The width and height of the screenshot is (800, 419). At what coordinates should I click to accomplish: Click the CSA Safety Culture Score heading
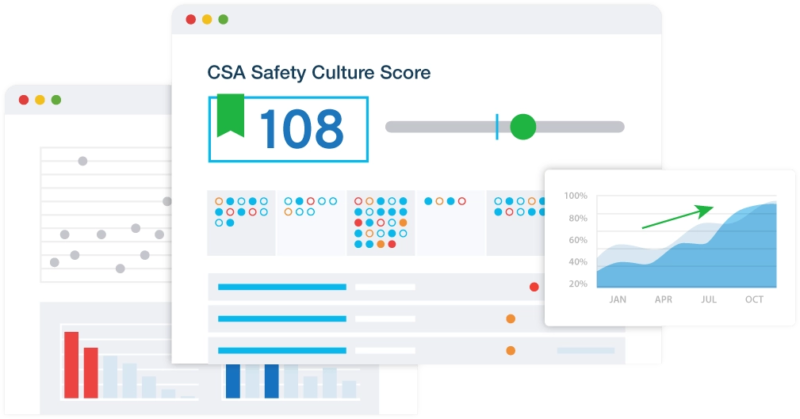click(x=319, y=72)
